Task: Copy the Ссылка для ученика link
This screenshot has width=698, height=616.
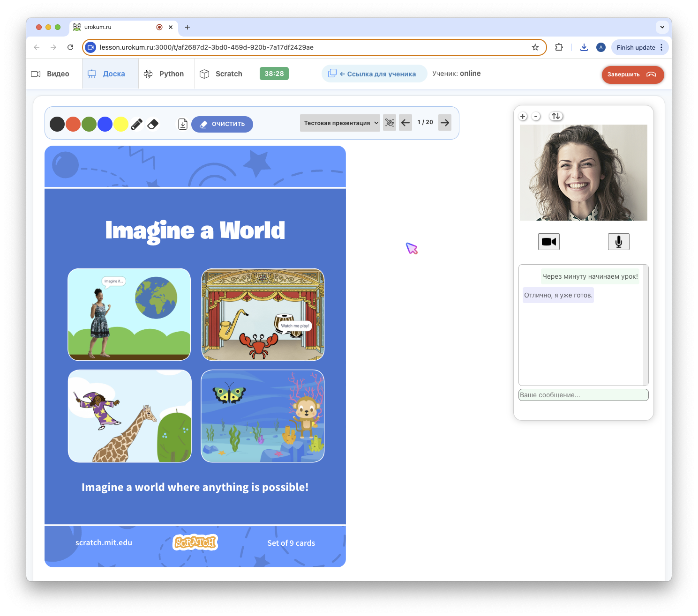Action: click(374, 74)
